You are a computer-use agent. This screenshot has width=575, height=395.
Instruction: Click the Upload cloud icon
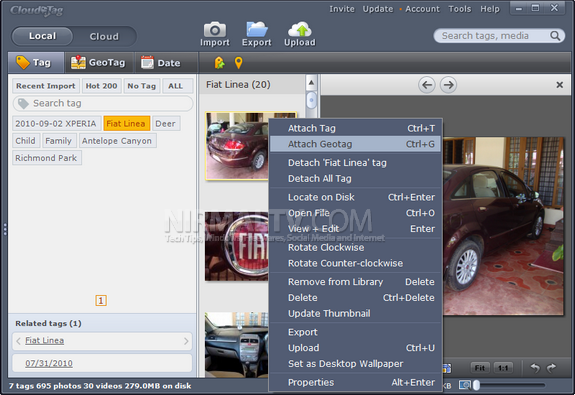tap(300, 34)
